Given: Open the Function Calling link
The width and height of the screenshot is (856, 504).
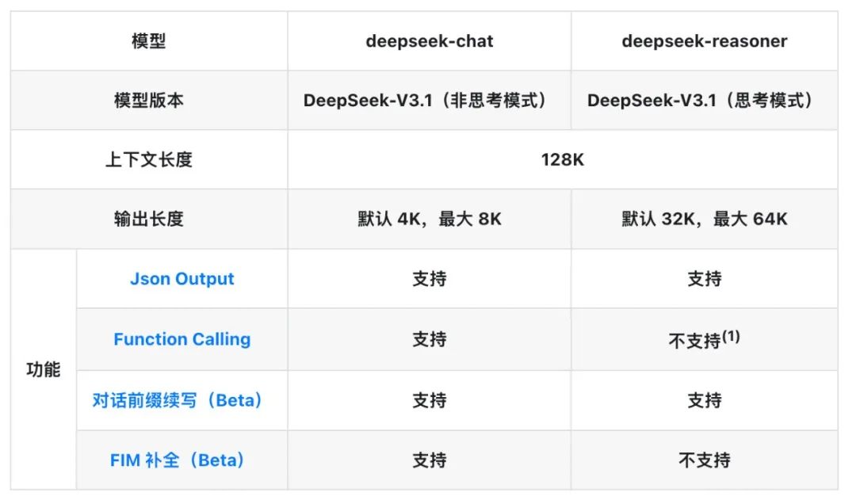Looking at the screenshot, I should coord(182,339).
